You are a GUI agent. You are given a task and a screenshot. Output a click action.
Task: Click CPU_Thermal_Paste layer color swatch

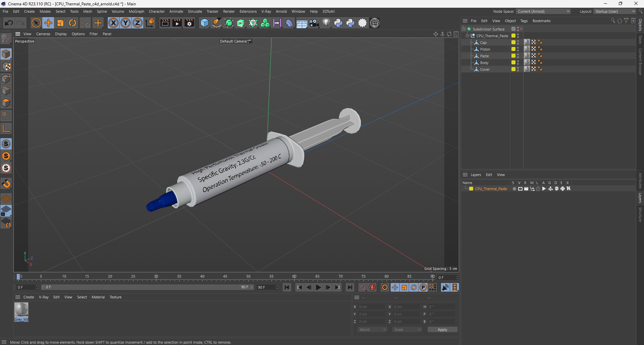pos(471,189)
